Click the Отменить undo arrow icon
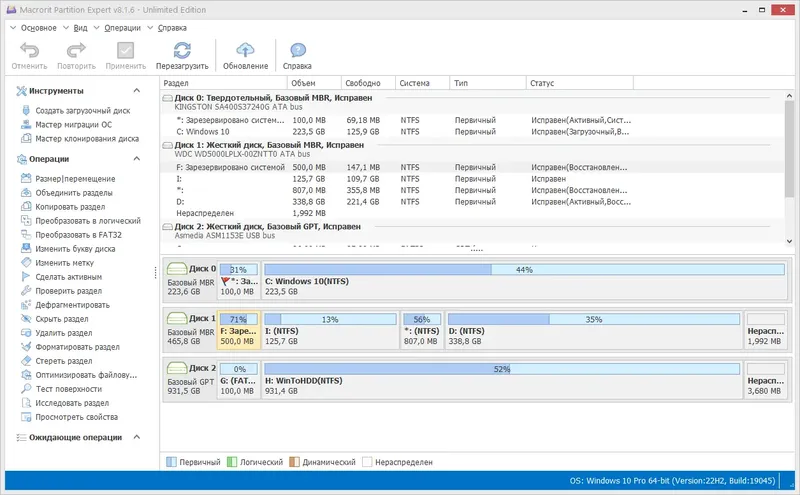The width and height of the screenshot is (800, 495). point(29,51)
